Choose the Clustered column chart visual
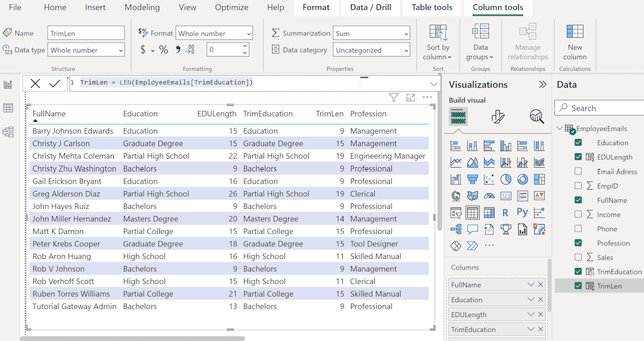Screen dimensions: 644x341 [x=506, y=146]
